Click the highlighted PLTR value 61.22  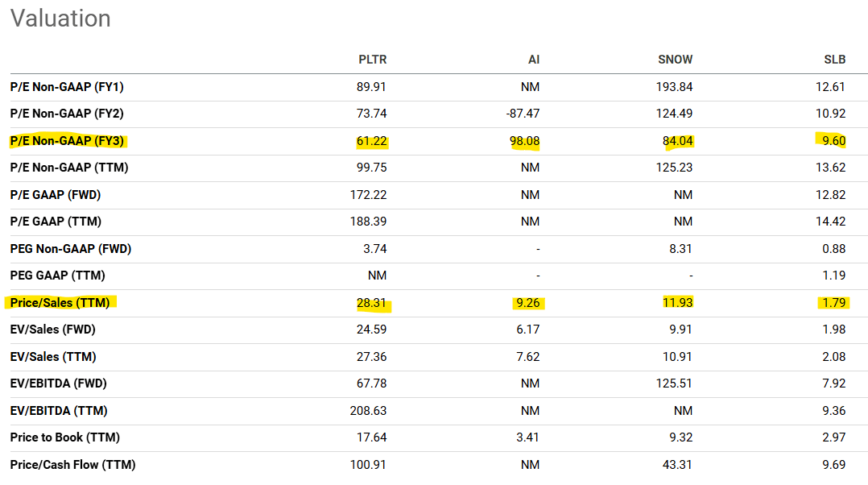tap(372, 141)
